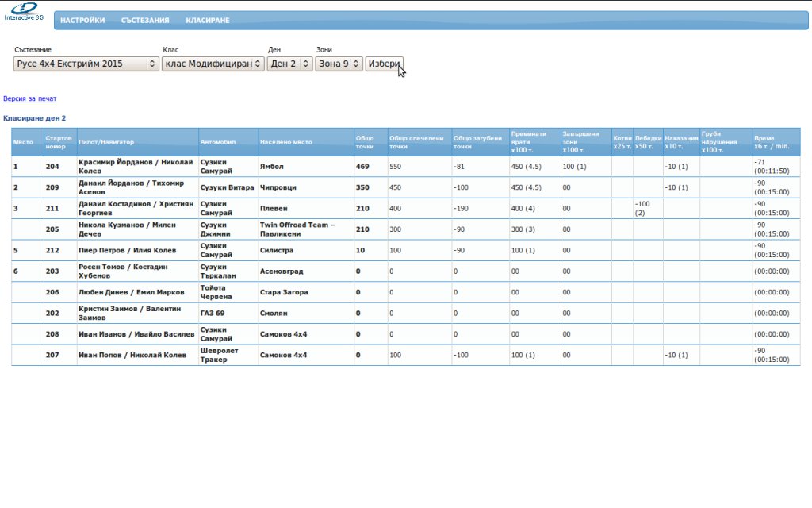Open the Ден 2 dropdown
This screenshot has height=508, width=812.
(289, 63)
